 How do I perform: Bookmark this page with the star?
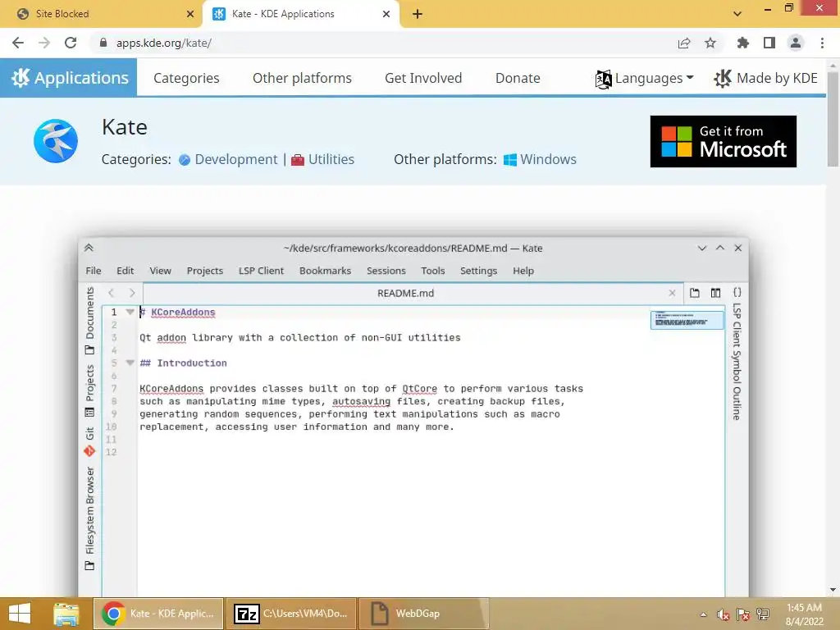[x=710, y=43]
